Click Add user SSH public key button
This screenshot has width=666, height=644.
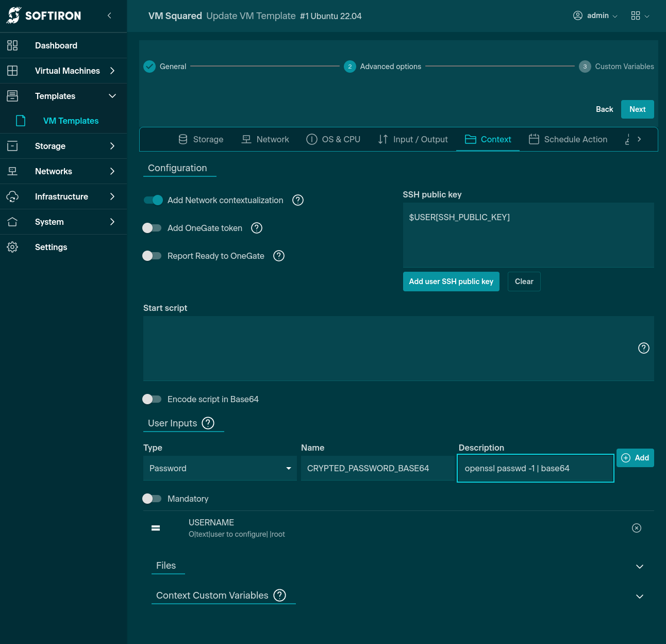451,282
